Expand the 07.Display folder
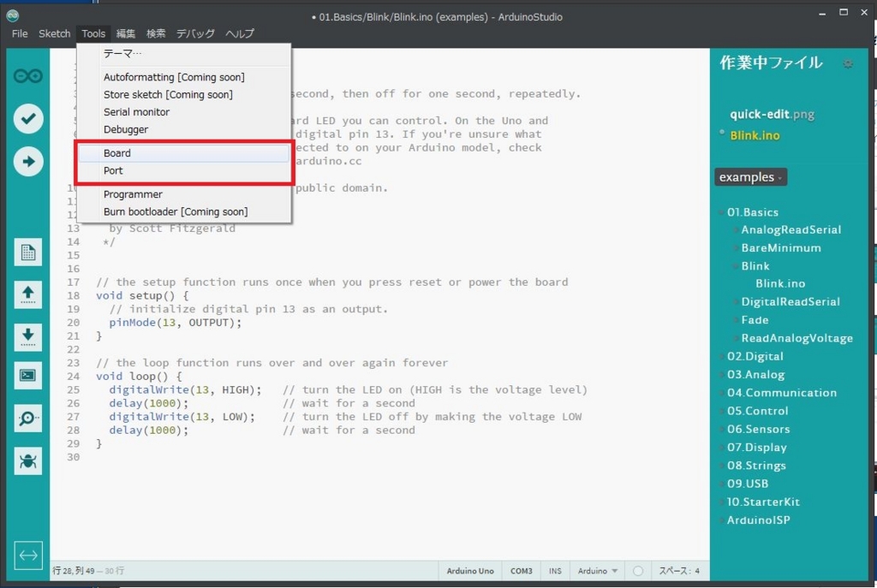The width and height of the screenshot is (877, 588). click(x=757, y=447)
